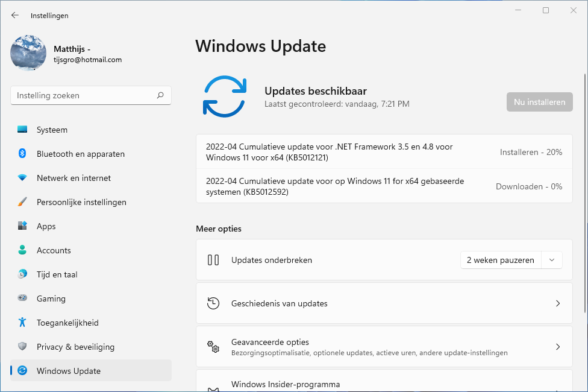Click the Systeem monitor icon
This screenshot has height=392, width=588.
pyautogui.click(x=22, y=130)
